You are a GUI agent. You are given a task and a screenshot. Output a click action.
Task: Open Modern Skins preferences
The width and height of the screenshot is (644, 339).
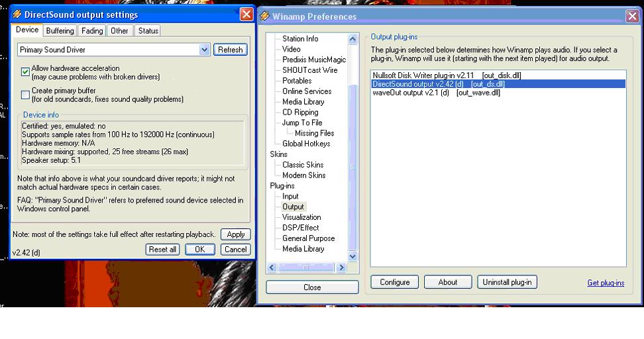(304, 175)
